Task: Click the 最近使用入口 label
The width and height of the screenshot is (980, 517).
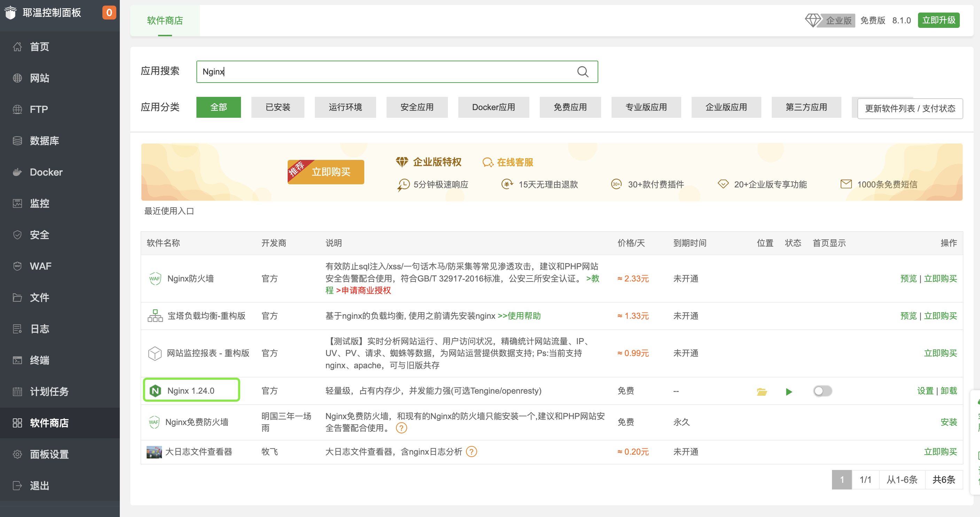Action: coord(169,211)
